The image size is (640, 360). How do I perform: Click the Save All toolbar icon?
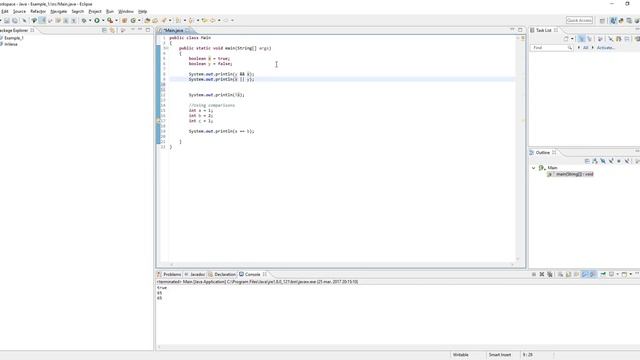tap(15, 20)
